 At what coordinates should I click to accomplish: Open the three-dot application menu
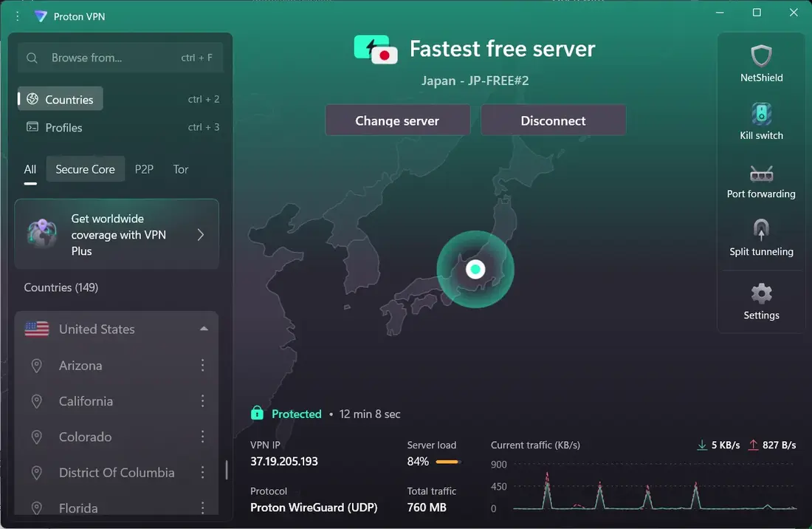[18, 16]
